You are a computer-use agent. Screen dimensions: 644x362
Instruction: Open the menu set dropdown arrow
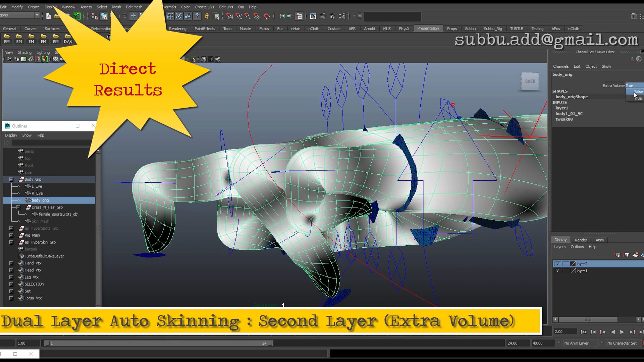[37, 15]
